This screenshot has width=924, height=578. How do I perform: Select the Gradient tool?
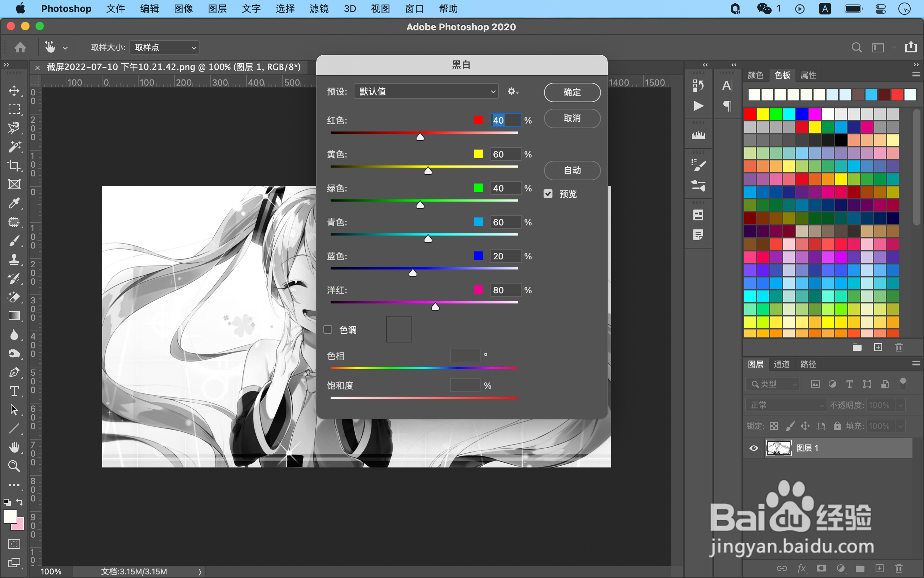(14, 316)
